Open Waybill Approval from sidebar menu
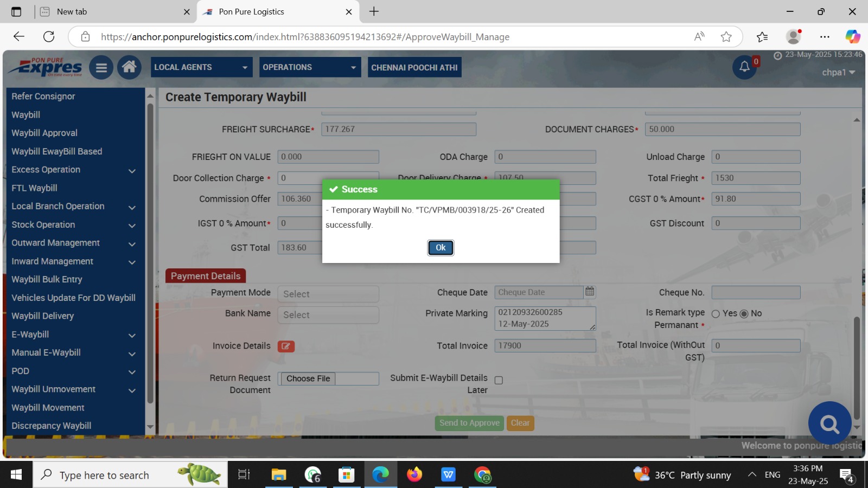 44,133
